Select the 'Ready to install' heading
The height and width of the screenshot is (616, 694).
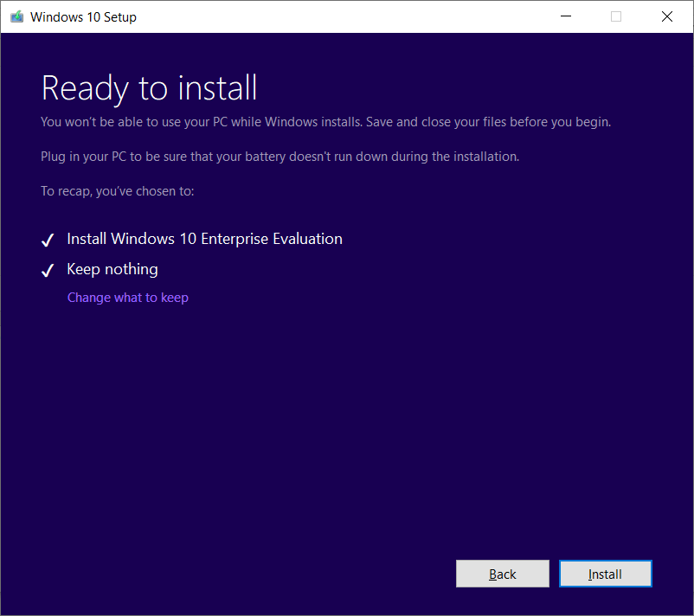click(x=149, y=88)
